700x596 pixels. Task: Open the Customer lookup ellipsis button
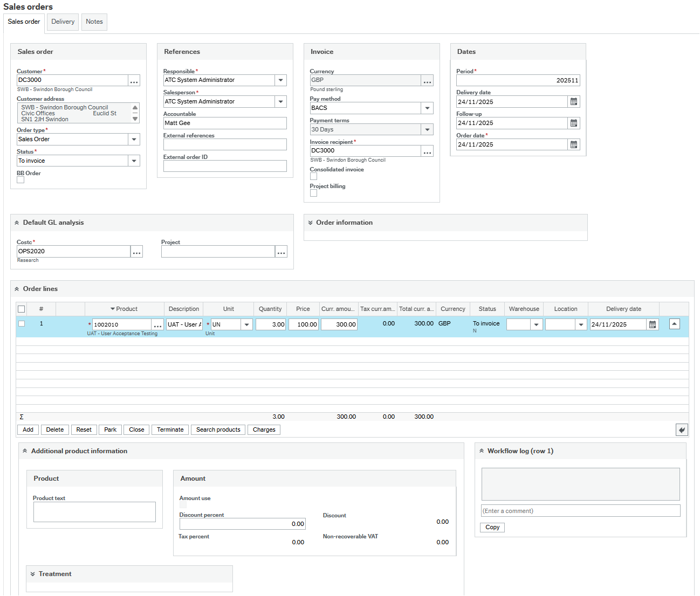click(x=134, y=81)
